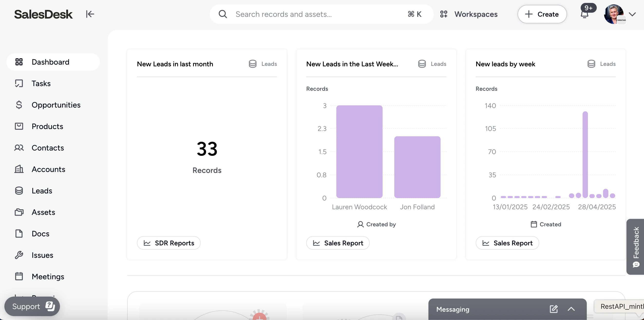
Task: Open the SDR Reports link
Action: pos(169,243)
